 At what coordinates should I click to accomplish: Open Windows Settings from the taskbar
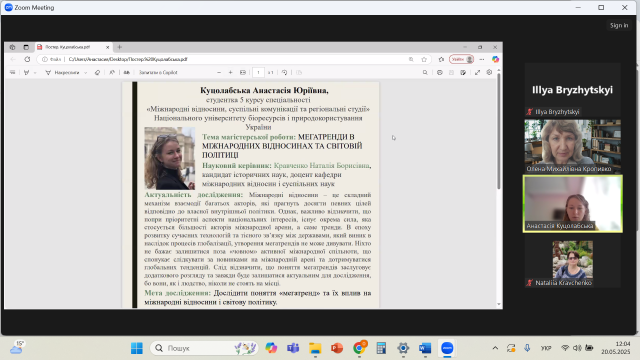(403, 348)
